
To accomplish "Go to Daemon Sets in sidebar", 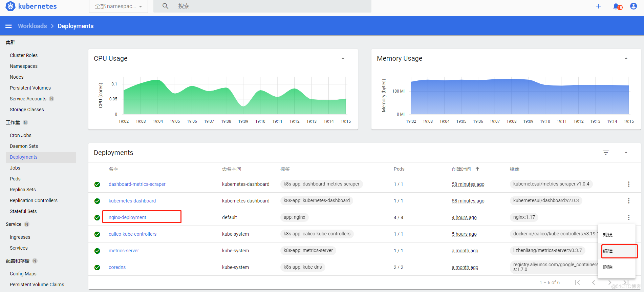I will (x=24, y=146).
